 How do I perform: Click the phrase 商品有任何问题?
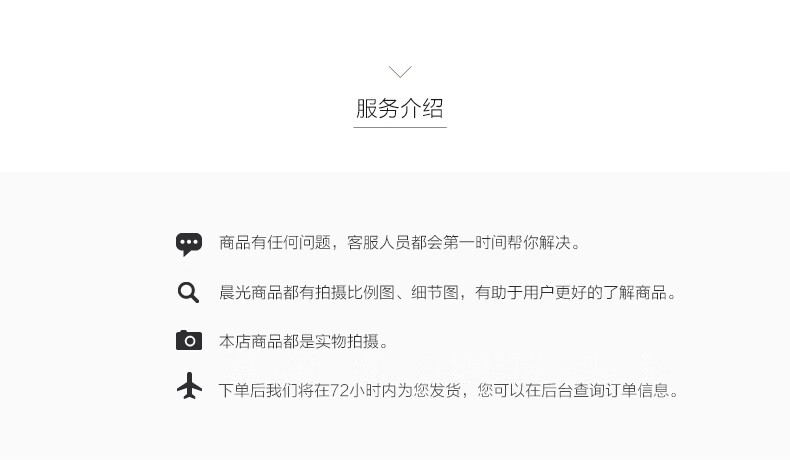275,243
